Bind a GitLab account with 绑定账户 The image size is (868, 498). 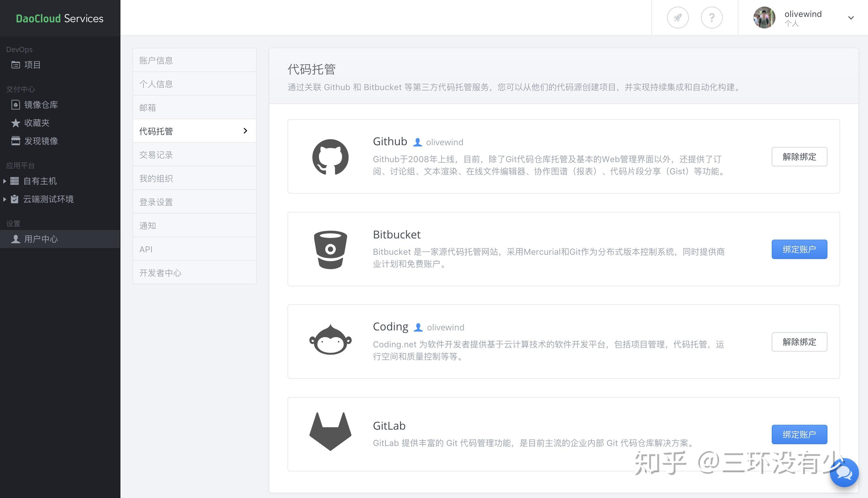point(799,434)
